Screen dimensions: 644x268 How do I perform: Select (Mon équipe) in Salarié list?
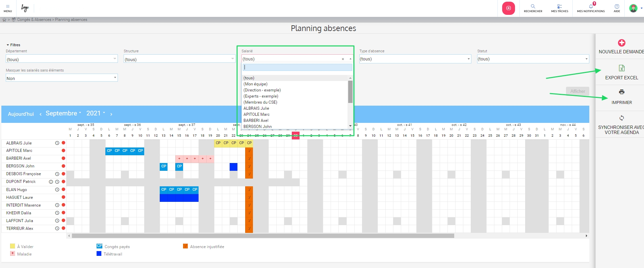click(255, 84)
